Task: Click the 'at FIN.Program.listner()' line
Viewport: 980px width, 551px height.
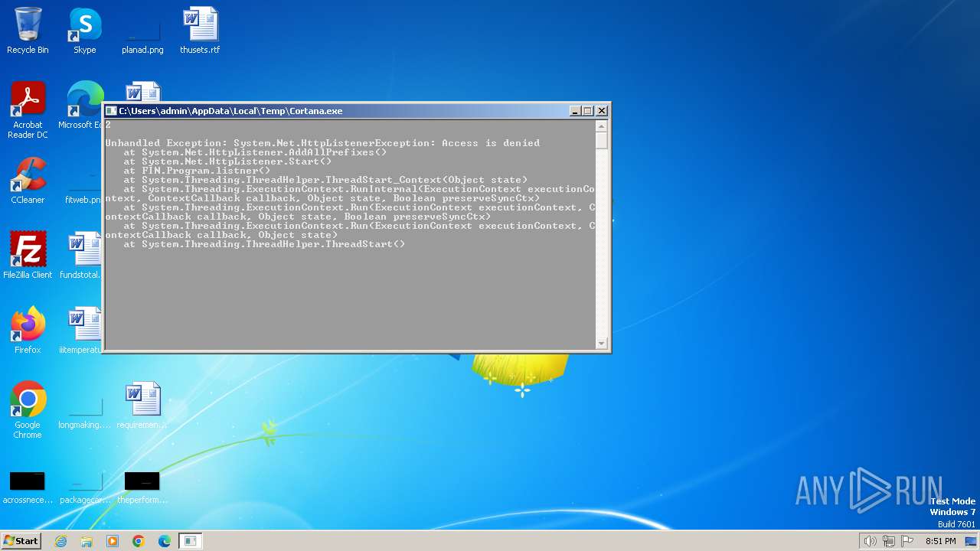Action: [197, 171]
